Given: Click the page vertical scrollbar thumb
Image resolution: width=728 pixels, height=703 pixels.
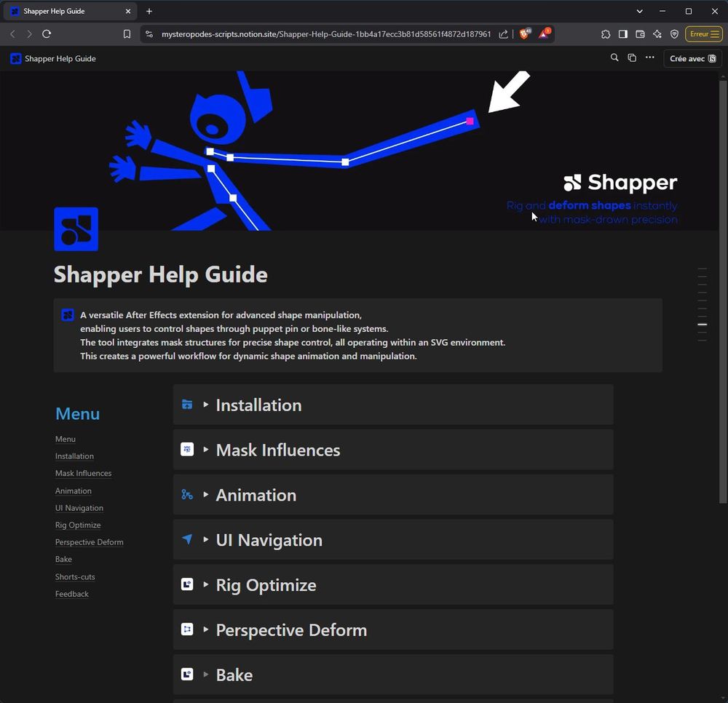Looking at the screenshot, I should point(723,291).
